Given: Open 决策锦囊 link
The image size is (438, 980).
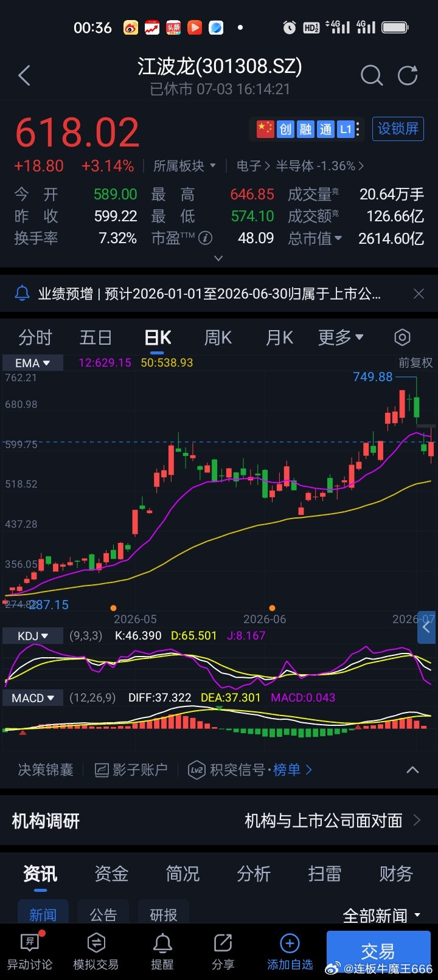Looking at the screenshot, I should pyautogui.click(x=46, y=770).
